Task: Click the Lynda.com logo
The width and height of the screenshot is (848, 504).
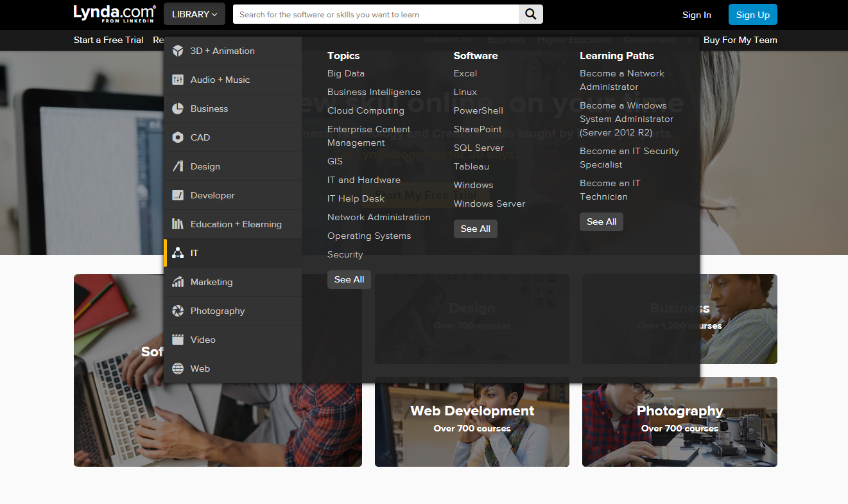Action: point(114,13)
